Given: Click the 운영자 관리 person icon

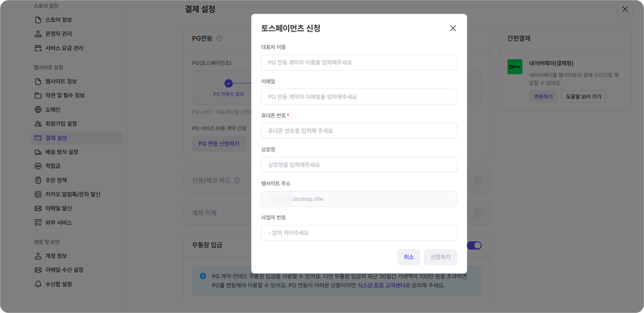Looking at the screenshot, I should pos(38,34).
